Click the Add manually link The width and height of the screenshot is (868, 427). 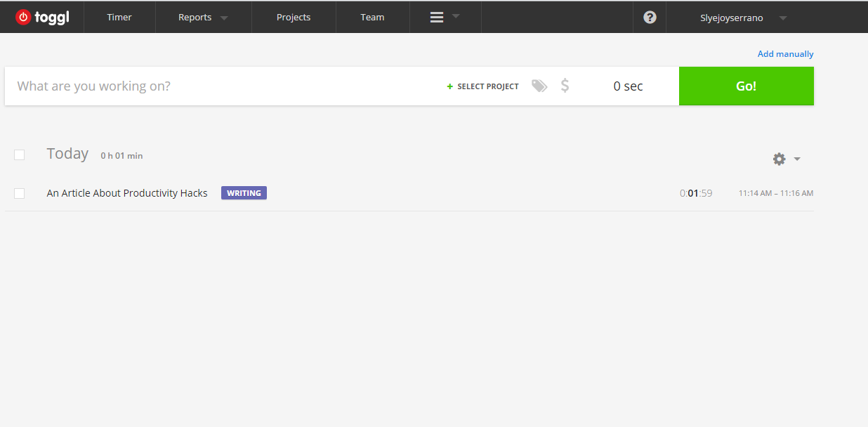(785, 53)
